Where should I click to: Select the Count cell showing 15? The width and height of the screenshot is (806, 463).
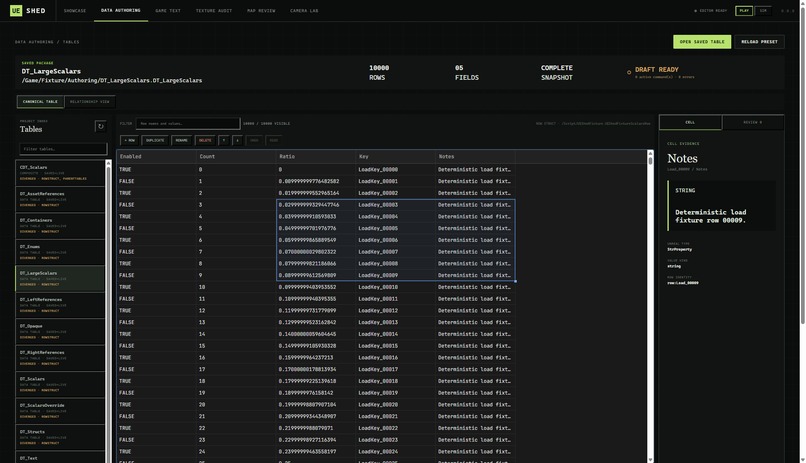coord(236,346)
